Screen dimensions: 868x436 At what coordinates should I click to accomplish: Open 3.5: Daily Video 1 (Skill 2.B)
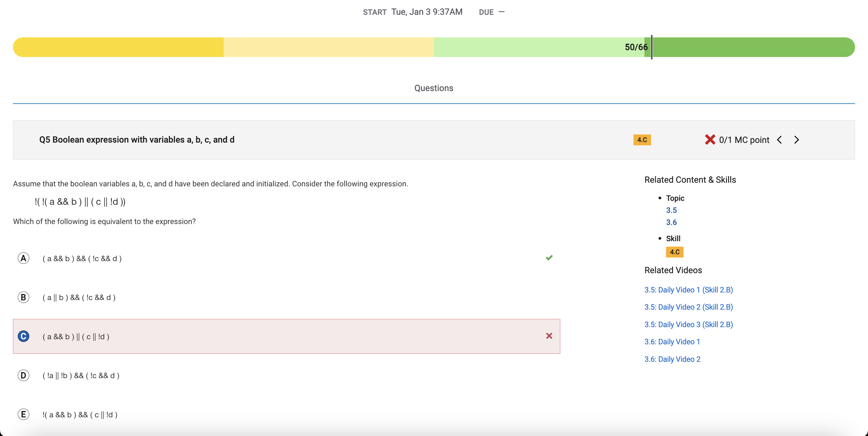pyautogui.click(x=688, y=290)
